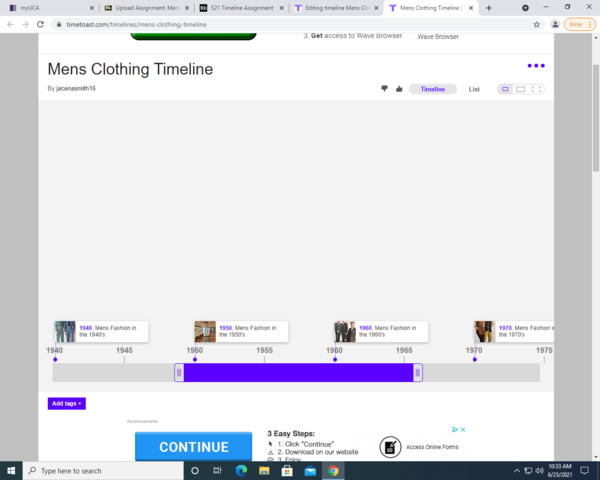Close the advertisement with the X icon
This screenshot has width=600, height=480.
pos(463,429)
